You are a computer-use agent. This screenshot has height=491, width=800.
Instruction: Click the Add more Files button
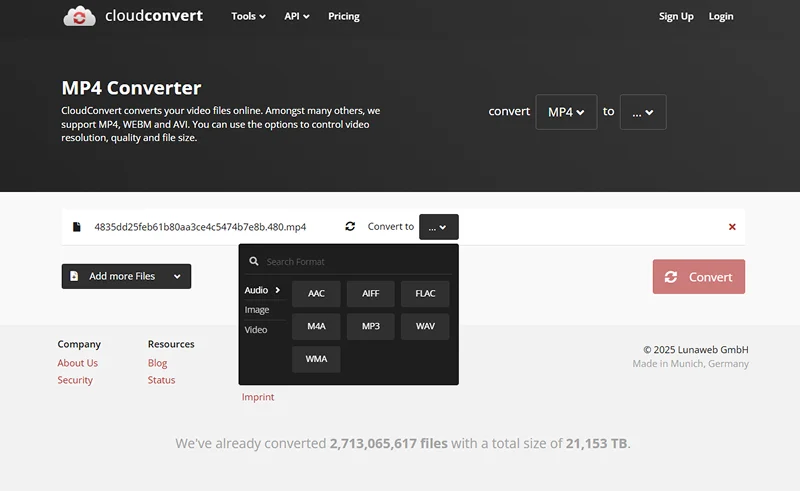pos(126,276)
